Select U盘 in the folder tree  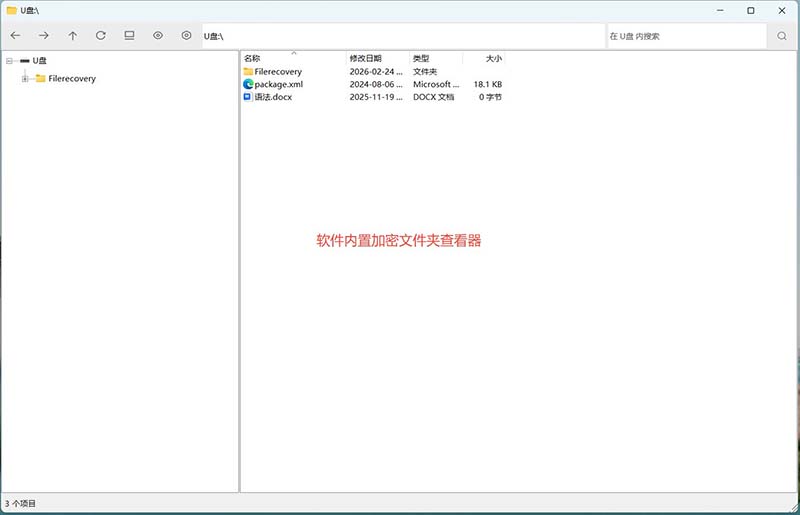coord(39,61)
